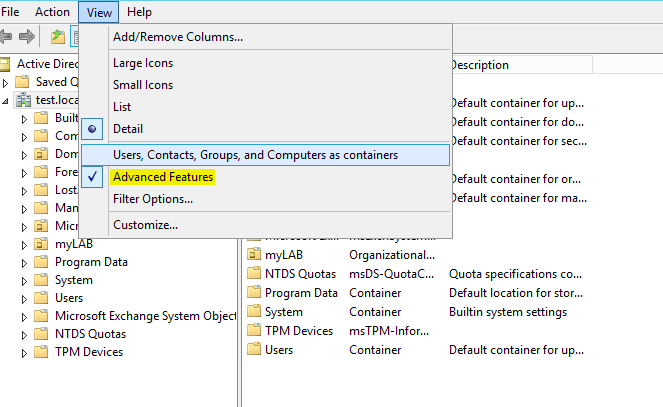Select the test.local domain icon in tree
Screen dimensions: 663x407
click(x=23, y=100)
